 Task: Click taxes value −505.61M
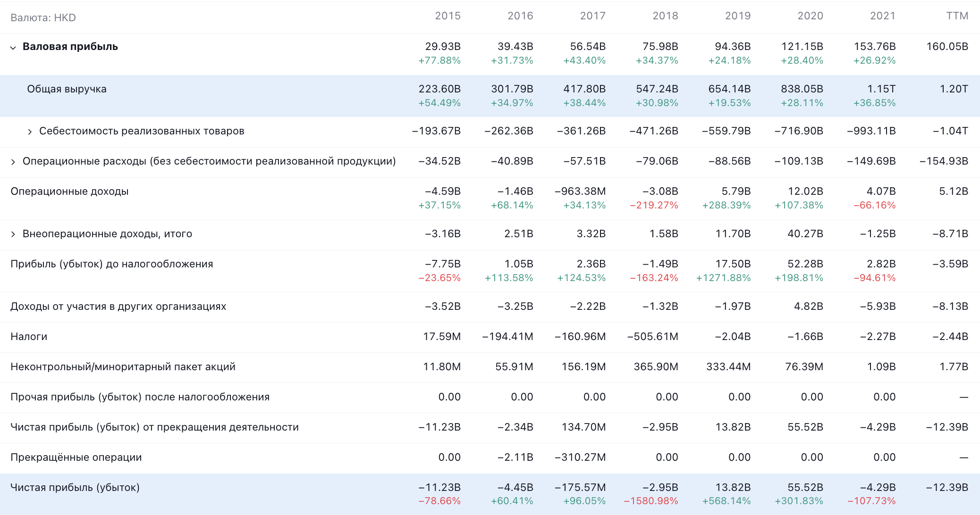[x=652, y=337]
